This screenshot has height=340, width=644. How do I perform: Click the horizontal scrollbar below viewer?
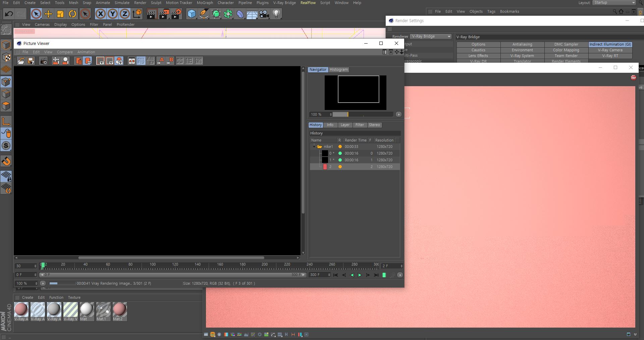(x=171, y=258)
